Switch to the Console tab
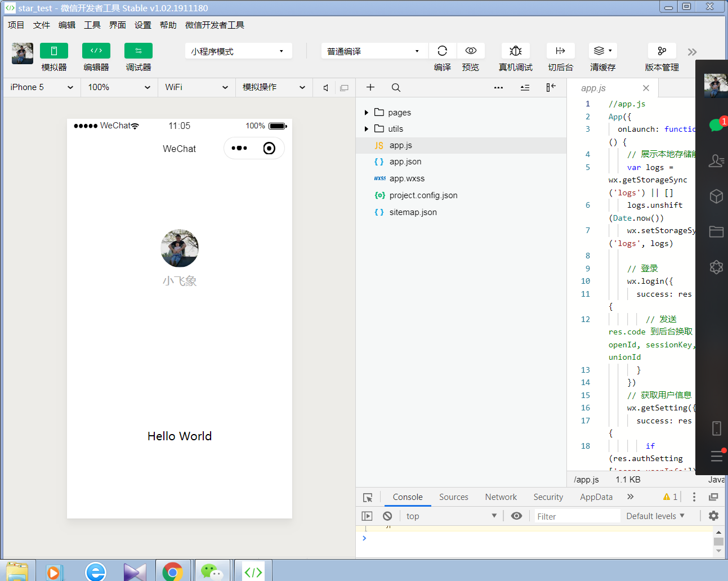This screenshot has width=728, height=581. point(408,497)
